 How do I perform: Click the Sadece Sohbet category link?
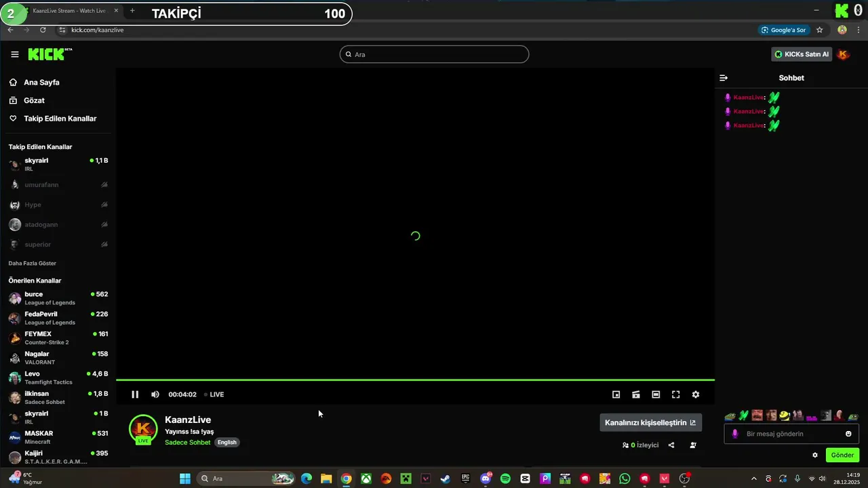(188, 443)
